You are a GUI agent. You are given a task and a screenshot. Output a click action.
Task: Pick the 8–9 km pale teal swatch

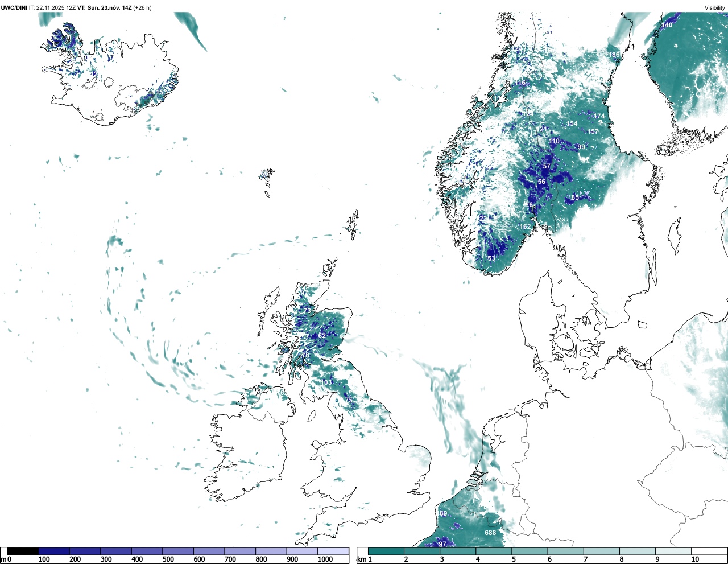(638, 551)
